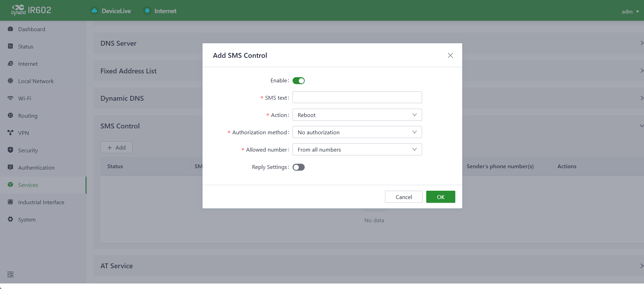Toggle the Enable switch off
The width and height of the screenshot is (644, 289).
pyautogui.click(x=298, y=81)
